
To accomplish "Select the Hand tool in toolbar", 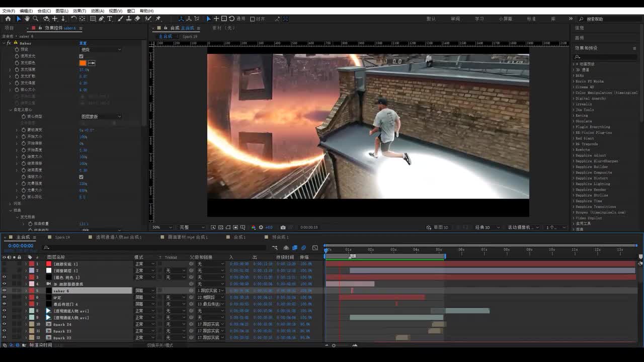I will point(27,19).
